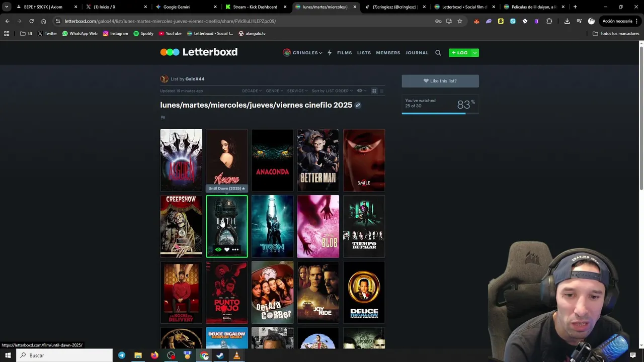Image resolution: width=644 pixels, height=362 pixels.
Task: Open the Windows Start menu
Action: click(x=8, y=355)
